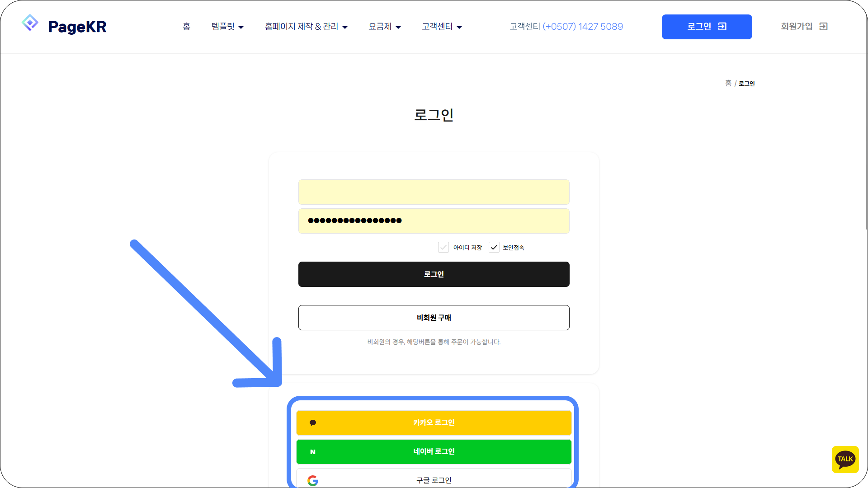Viewport: 868px width, 488px height.
Task: Click the PageKR diamond logo icon
Action: click(30, 23)
